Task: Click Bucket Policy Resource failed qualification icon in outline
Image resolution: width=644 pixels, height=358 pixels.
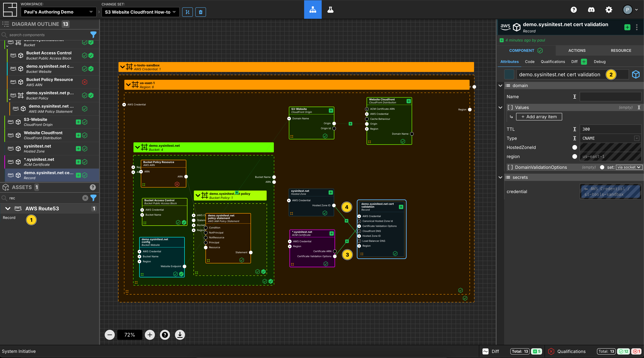Action: 85,82
